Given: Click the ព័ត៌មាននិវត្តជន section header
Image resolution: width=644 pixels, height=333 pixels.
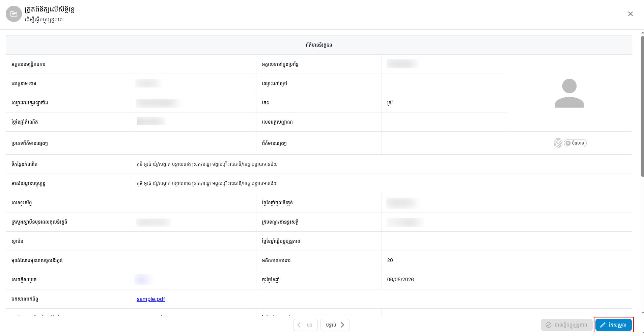Looking at the screenshot, I should click(319, 45).
